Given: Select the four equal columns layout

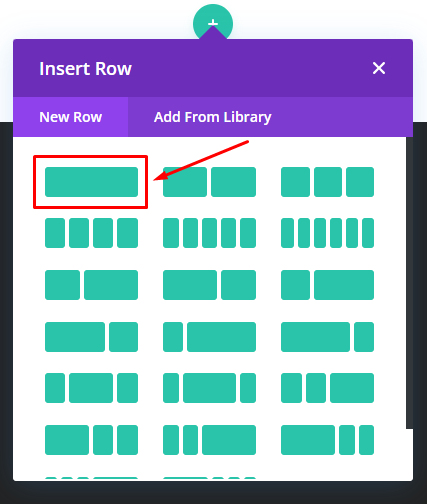Looking at the screenshot, I should tap(91, 233).
